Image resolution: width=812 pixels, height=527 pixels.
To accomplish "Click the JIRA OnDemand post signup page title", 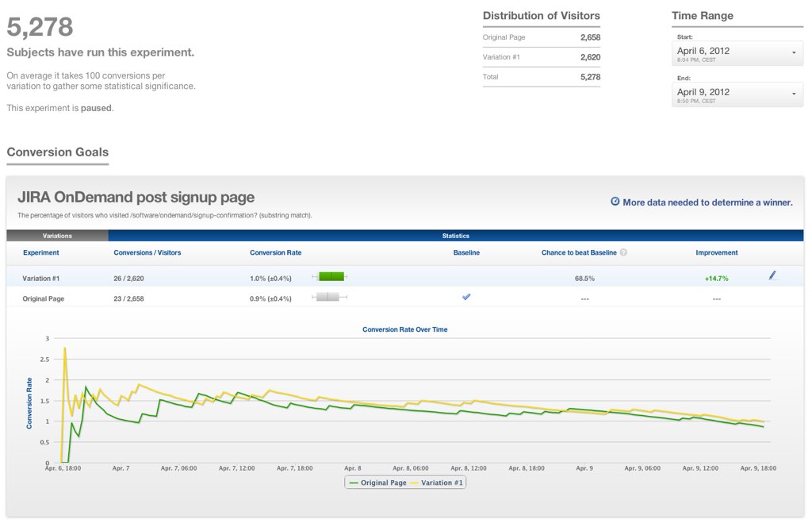I will click(136, 197).
